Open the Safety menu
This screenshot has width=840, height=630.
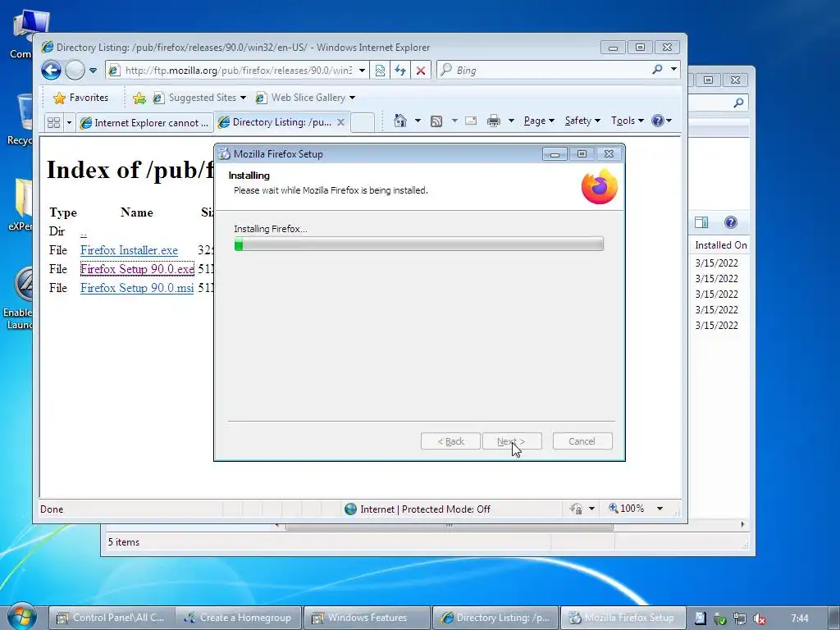pos(582,121)
